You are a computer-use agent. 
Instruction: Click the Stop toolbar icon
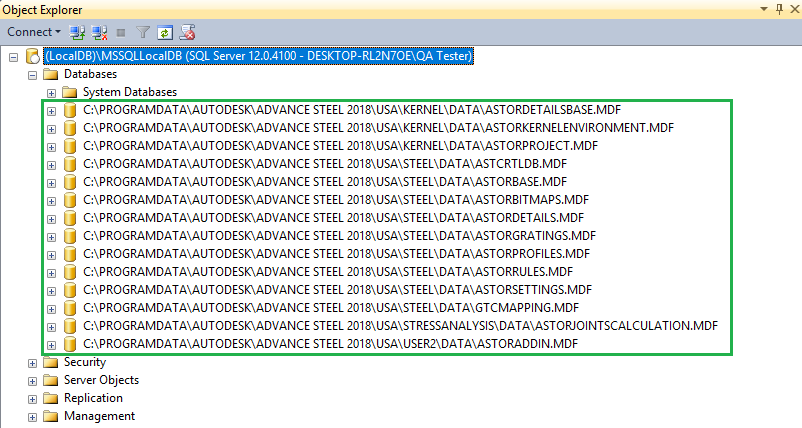pyautogui.click(x=121, y=33)
